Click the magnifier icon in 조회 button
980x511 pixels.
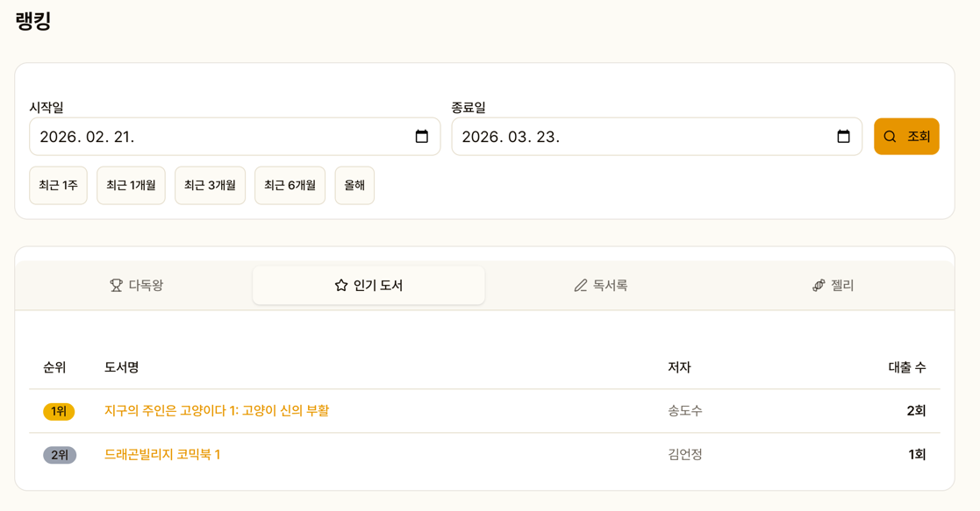890,137
